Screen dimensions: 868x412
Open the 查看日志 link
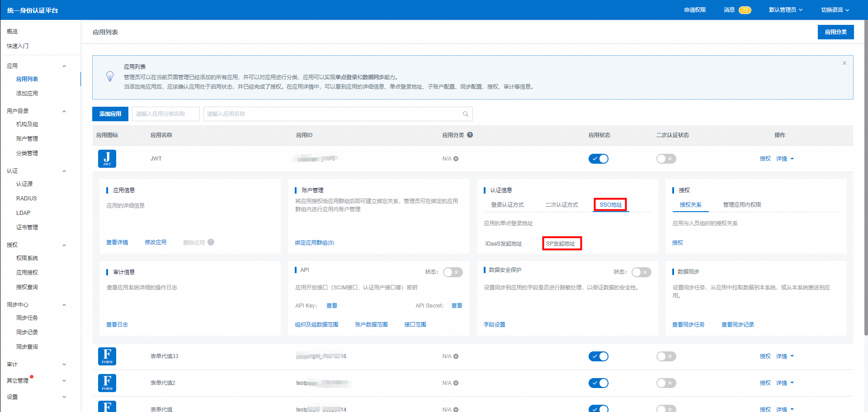pos(117,325)
